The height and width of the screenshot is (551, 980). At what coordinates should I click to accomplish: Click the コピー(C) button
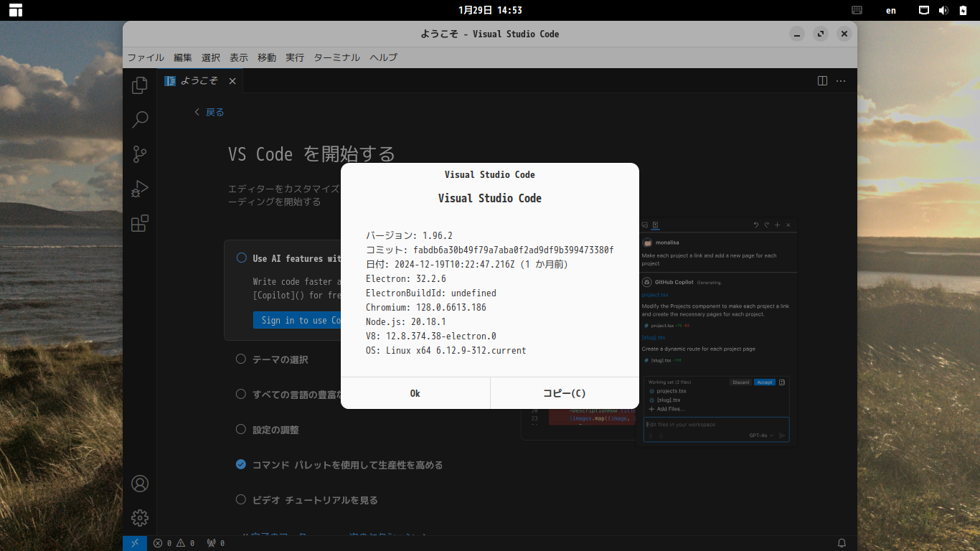pos(565,393)
